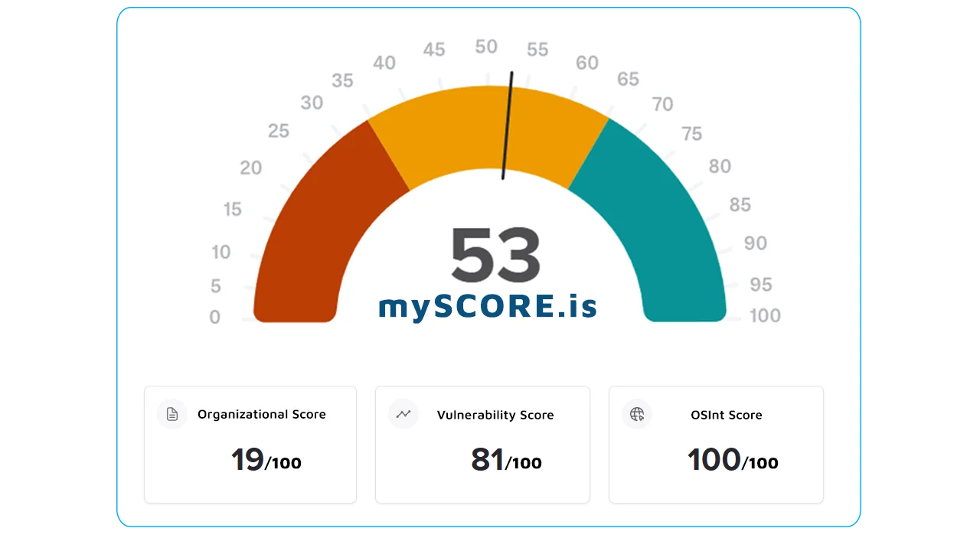Click the 80 mark on the gauge scale

coord(720,166)
